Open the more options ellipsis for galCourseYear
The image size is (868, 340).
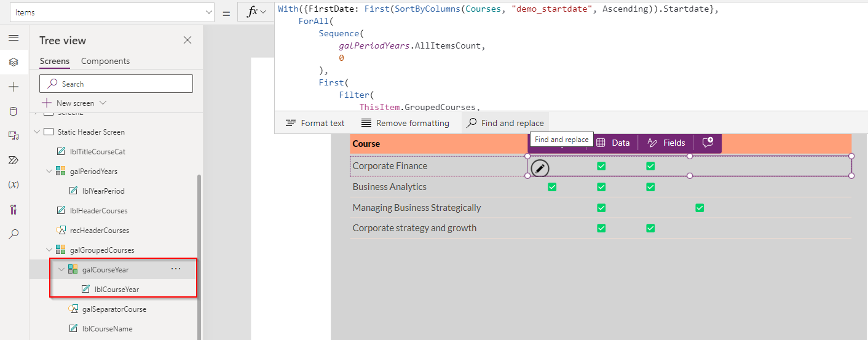tap(176, 269)
